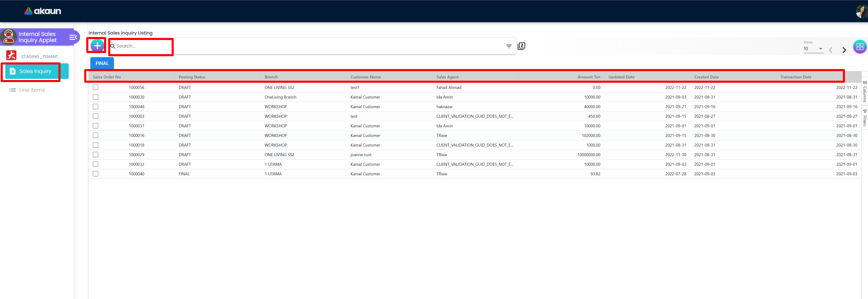Open Sales Inquiry menu item
The width and height of the screenshot is (868, 299).
(x=35, y=71)
